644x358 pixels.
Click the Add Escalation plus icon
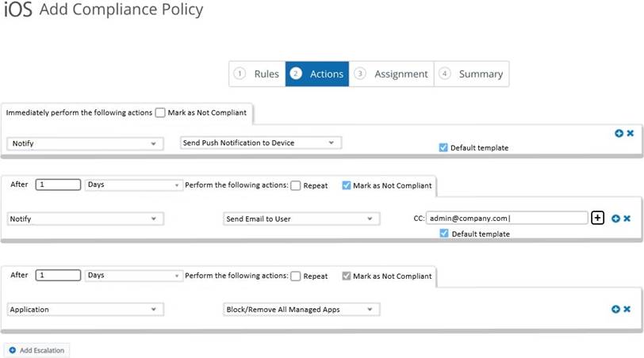[13, 349]
